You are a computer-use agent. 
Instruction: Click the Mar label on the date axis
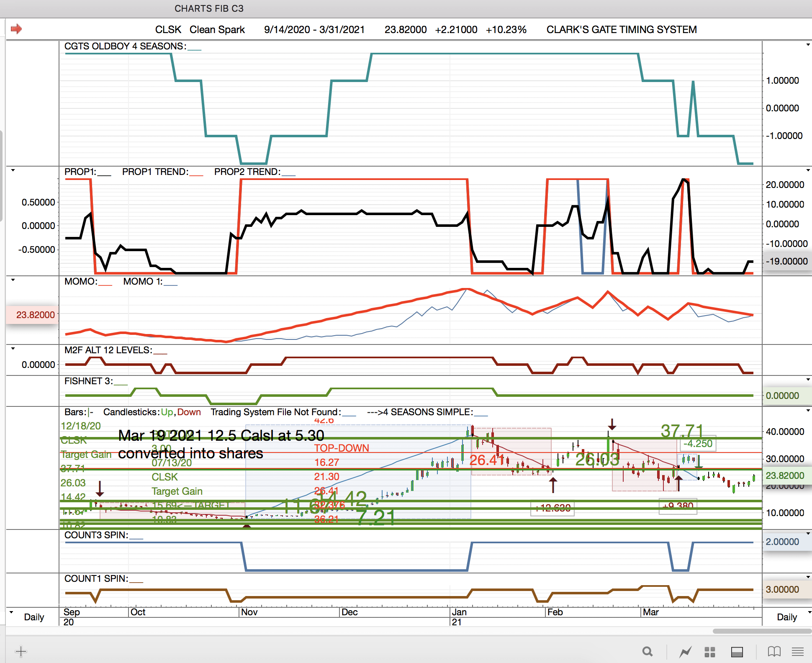click(x=650, y=612)
